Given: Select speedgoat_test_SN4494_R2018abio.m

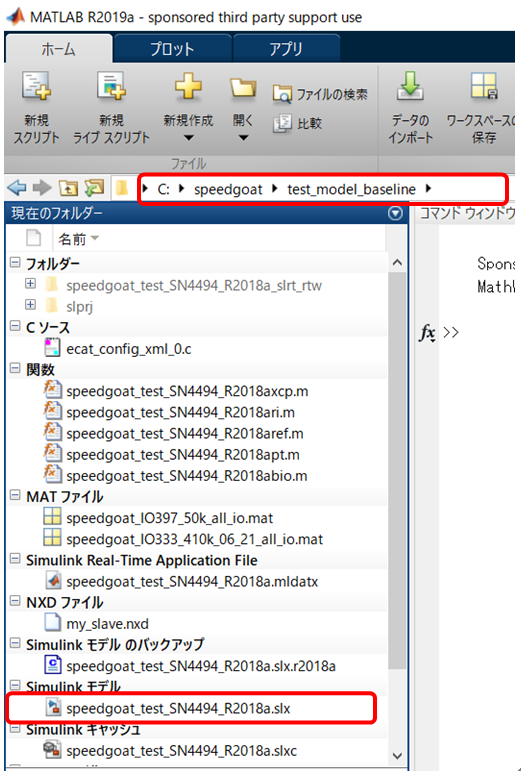Looking at the screenshot, I should click(187, 476).
